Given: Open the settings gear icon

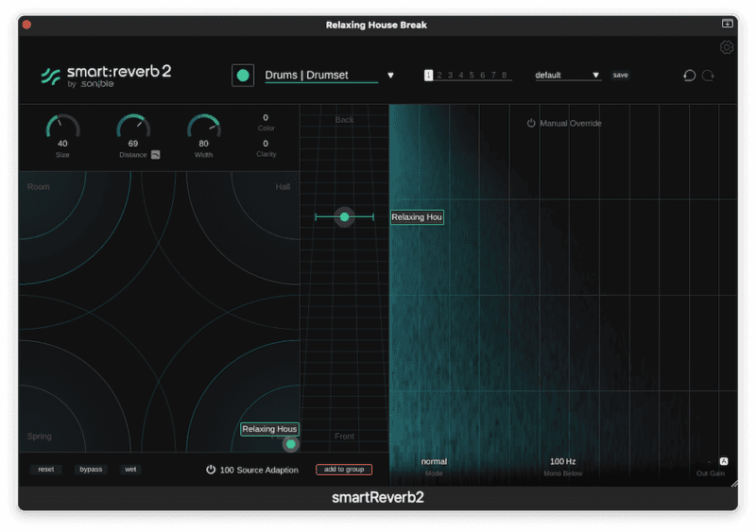Looking at the screenshot, I should click(727, 47).
